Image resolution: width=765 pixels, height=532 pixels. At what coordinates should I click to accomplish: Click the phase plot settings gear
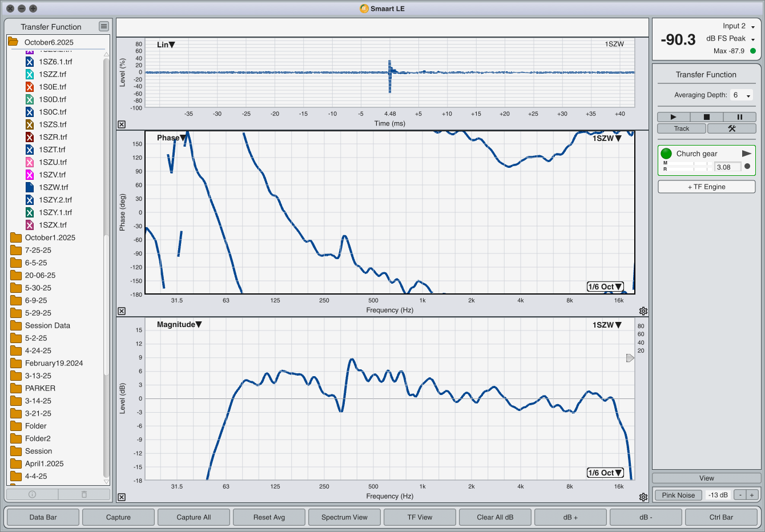[643, 311]
